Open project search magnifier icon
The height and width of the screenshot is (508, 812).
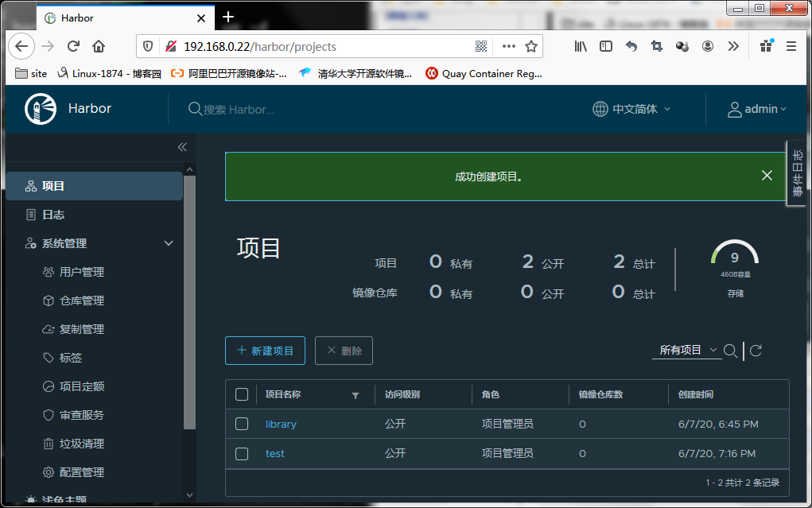click(730, 351)
